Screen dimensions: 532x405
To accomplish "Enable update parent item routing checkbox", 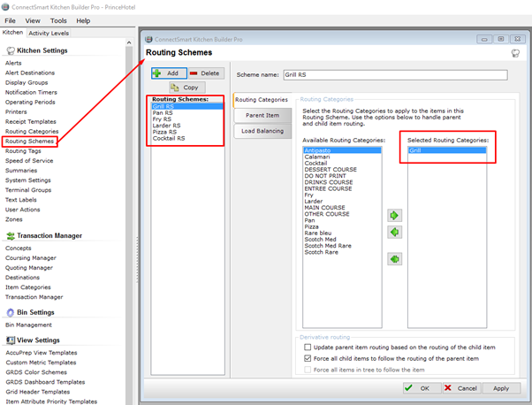I will click(x=307, y=347).
